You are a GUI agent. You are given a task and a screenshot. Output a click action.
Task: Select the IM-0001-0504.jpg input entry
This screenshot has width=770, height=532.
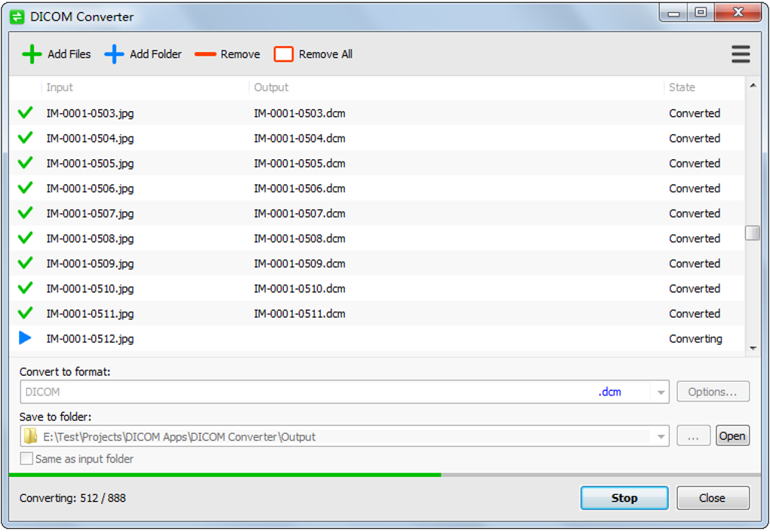(90, 138)
